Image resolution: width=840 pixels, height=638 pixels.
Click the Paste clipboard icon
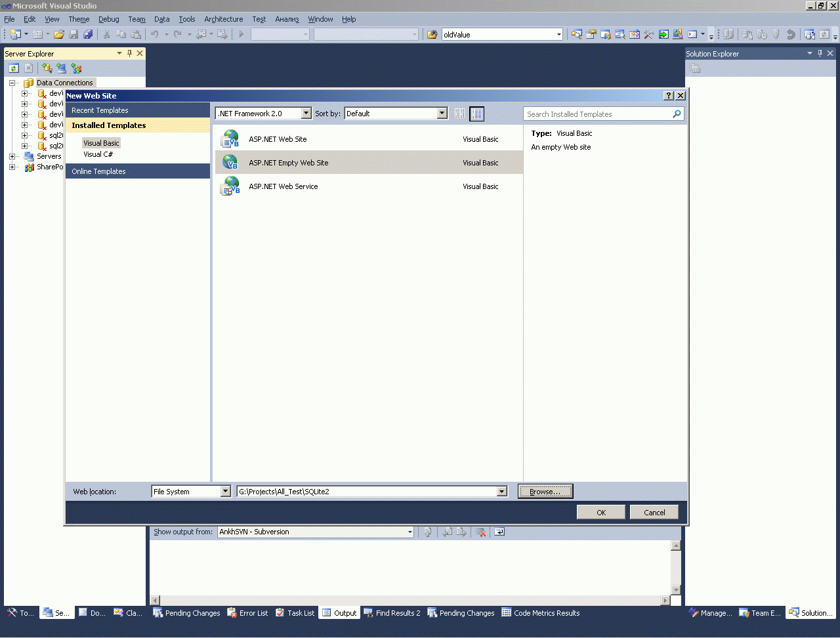[x=136, y=34]
